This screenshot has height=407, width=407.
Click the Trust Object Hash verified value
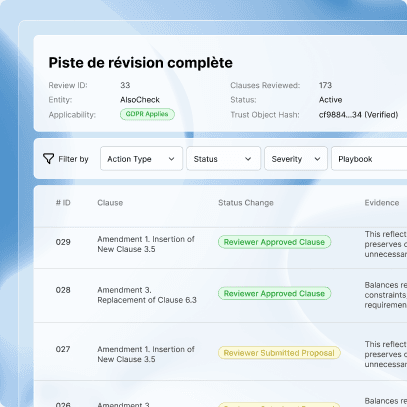358,115
